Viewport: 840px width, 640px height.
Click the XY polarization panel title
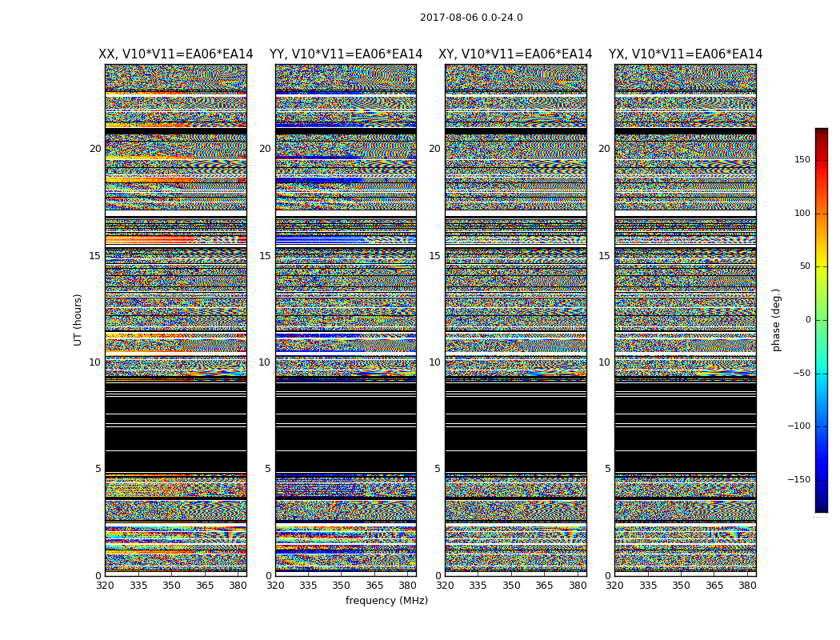coord(515,54)
